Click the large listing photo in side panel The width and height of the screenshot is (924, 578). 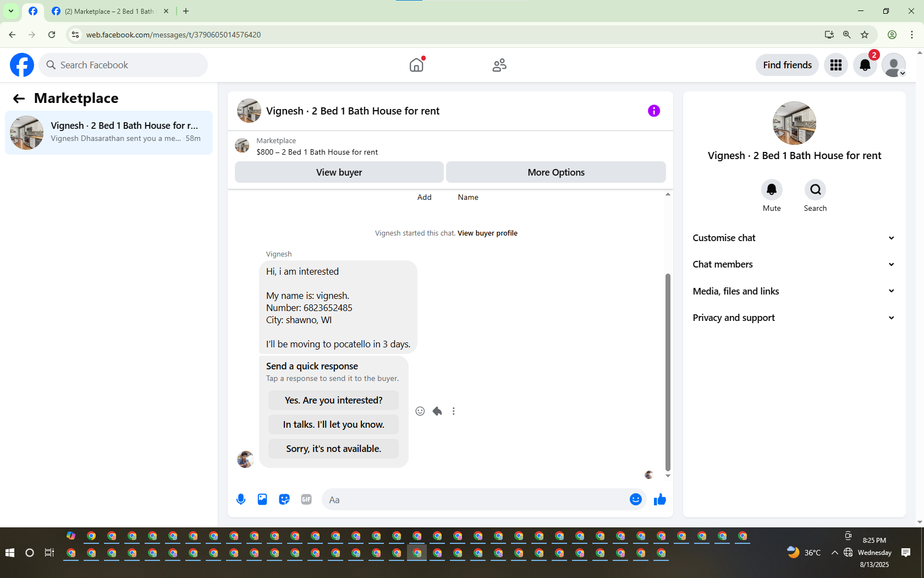point(794,123)
